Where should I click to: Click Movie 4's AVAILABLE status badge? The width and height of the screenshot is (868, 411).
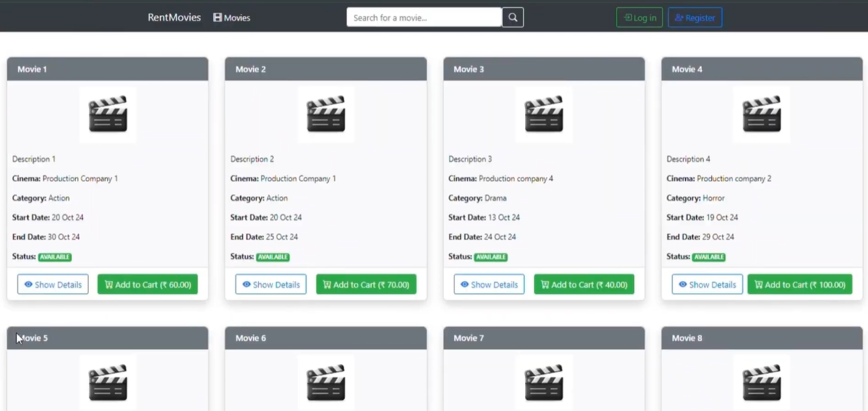click(x=709, y=257)
